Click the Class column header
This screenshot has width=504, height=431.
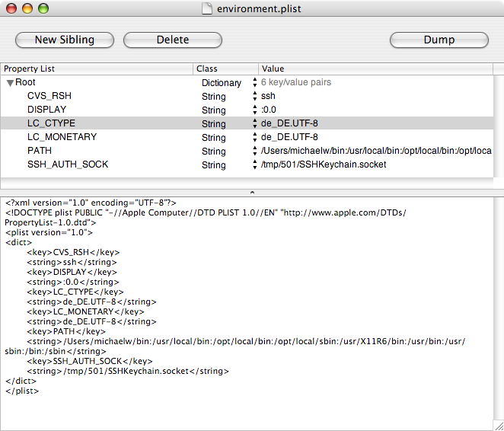(x=225, y=69)
